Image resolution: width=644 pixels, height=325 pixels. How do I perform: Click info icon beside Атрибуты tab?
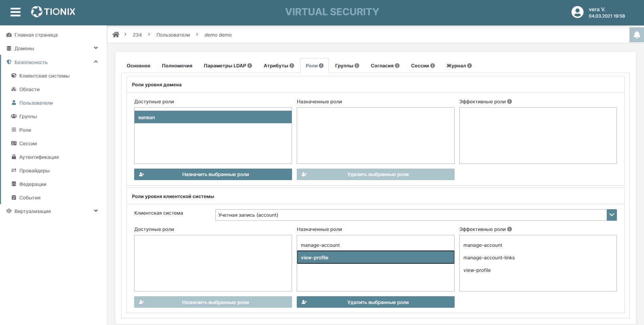tap(292, 66)
